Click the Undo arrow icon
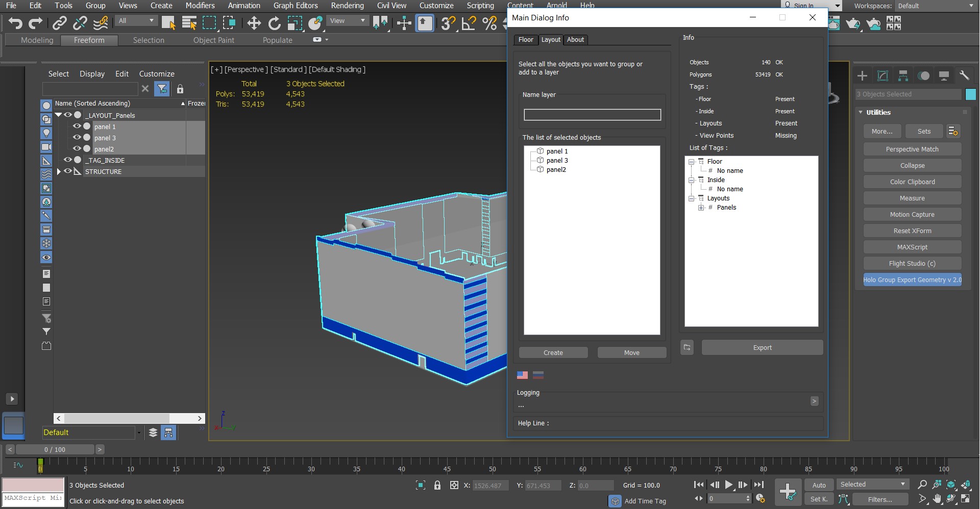 point(15,23)
